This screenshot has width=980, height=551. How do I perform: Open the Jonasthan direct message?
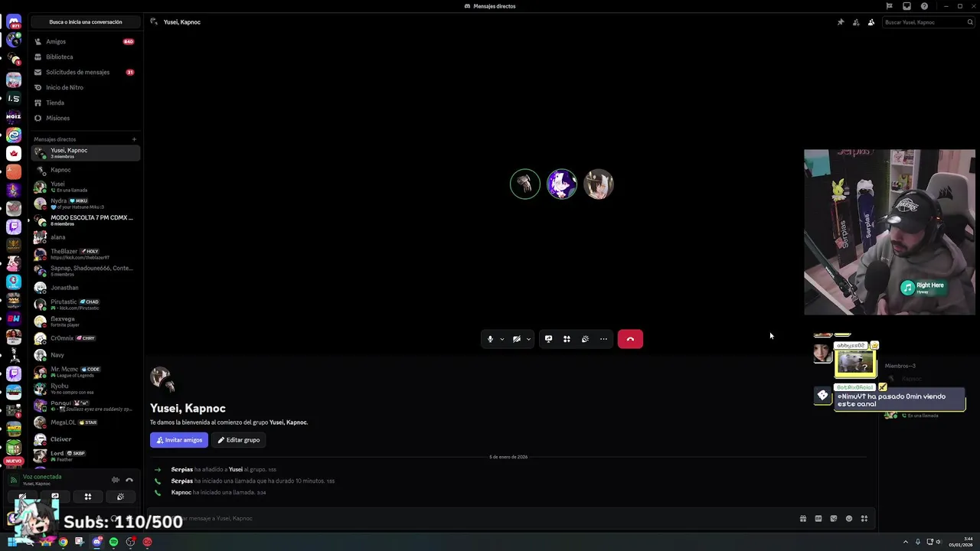85,288
